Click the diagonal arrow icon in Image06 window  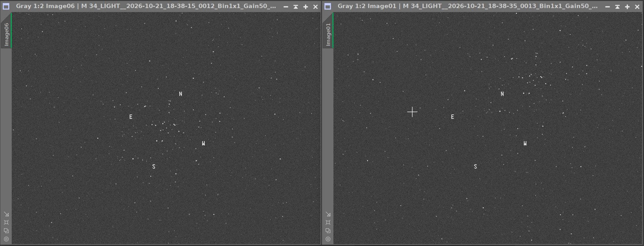[x=6, y=214]
